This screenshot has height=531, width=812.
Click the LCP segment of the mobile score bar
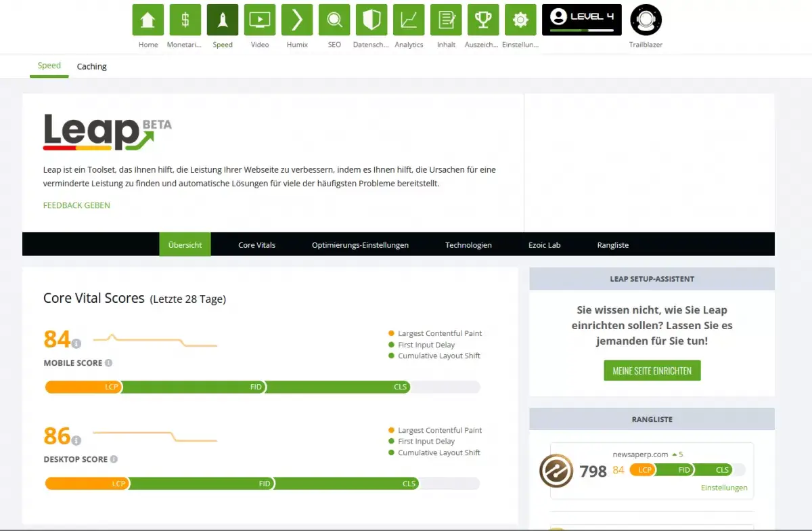coord(83,387)
